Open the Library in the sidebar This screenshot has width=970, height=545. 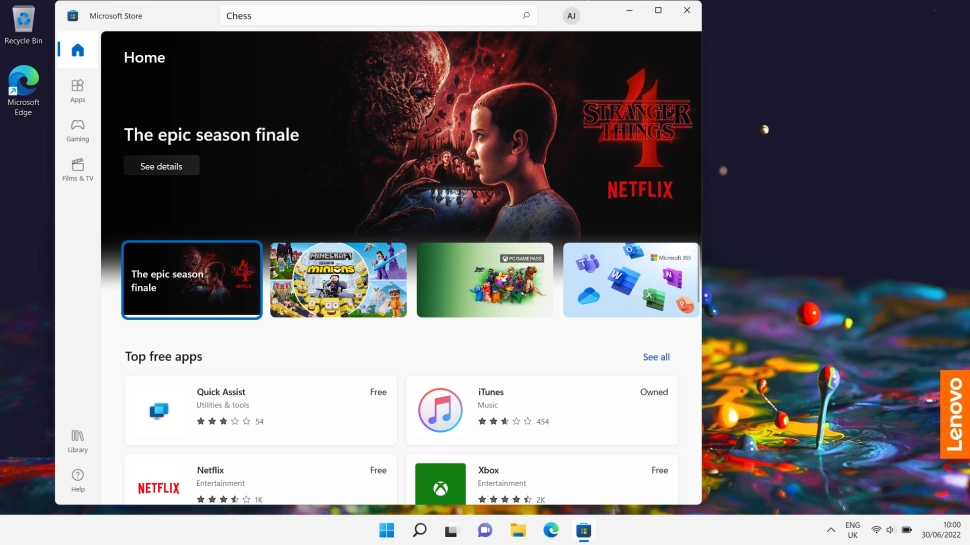click(x=77, y=441)
